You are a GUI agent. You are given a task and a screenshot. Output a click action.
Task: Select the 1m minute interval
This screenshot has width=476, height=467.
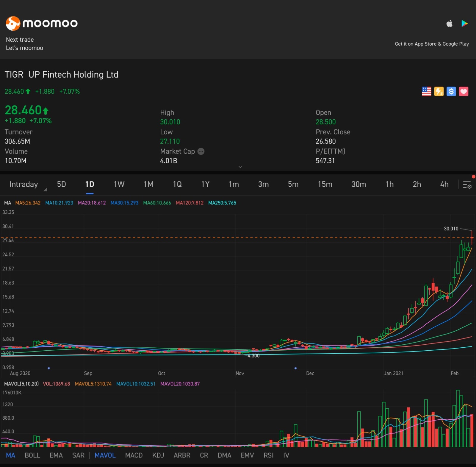click(x=234, y=184)
